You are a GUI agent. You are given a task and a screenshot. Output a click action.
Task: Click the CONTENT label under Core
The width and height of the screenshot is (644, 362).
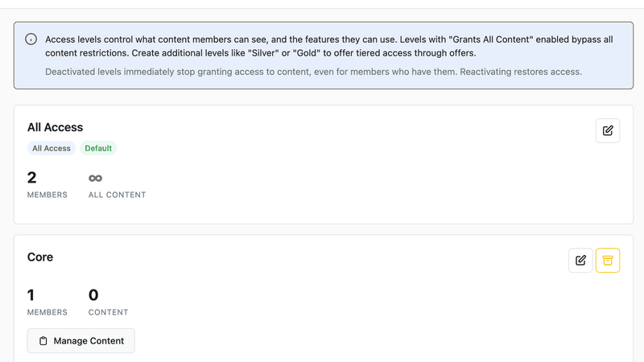pos(108,312)
